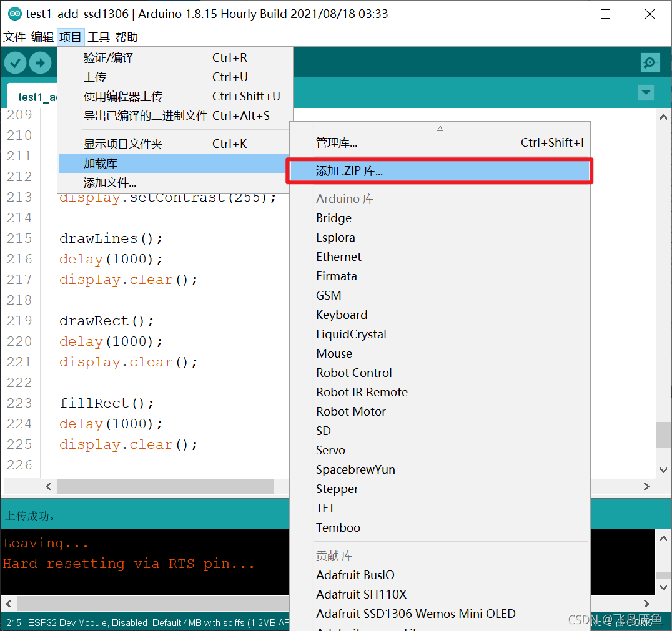Open the tab options dropdown arrow
672x631 pixels.
(646, 92)
